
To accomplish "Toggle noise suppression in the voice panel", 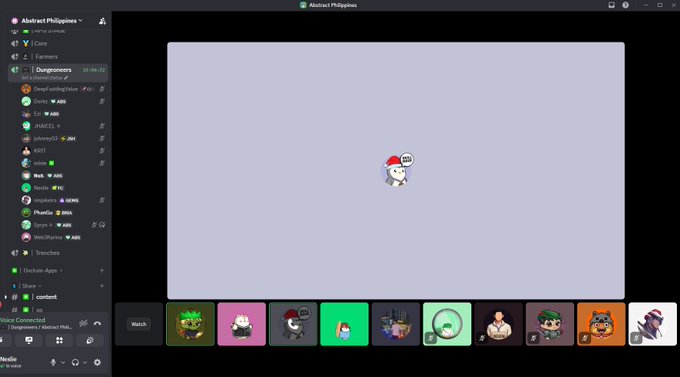I will click(x=83, y=323).
